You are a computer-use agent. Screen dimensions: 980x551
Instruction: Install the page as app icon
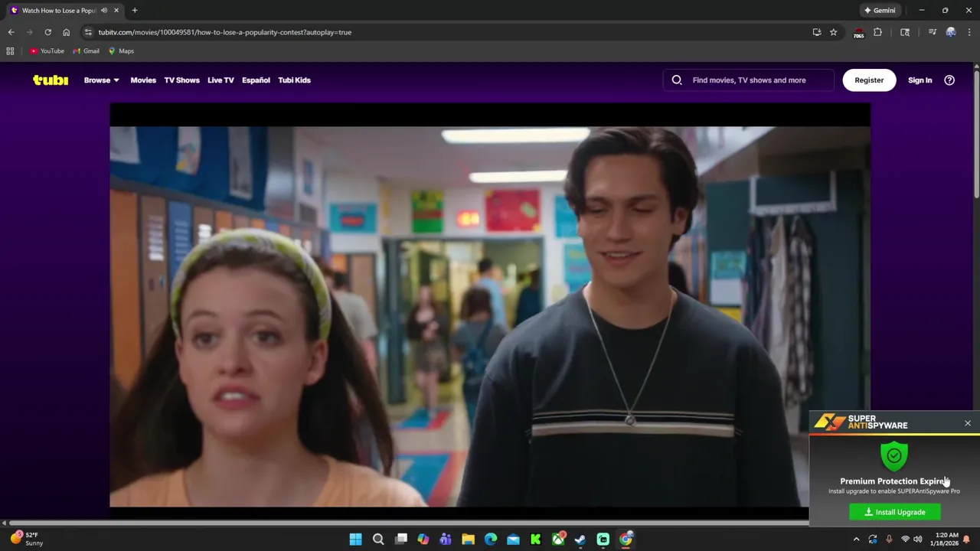coord(817,32)
